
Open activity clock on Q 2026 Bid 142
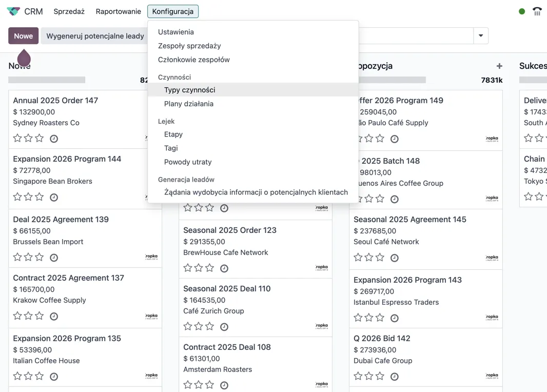(x=394, y=377)
